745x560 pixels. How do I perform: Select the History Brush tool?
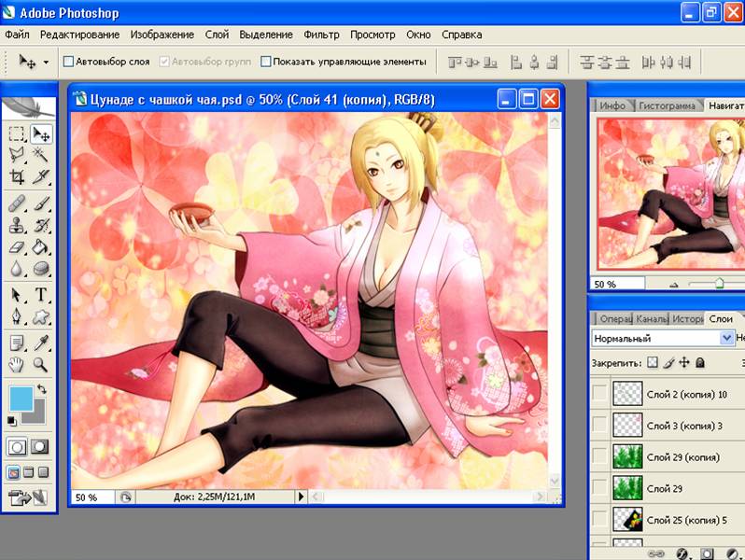point(41,226)
